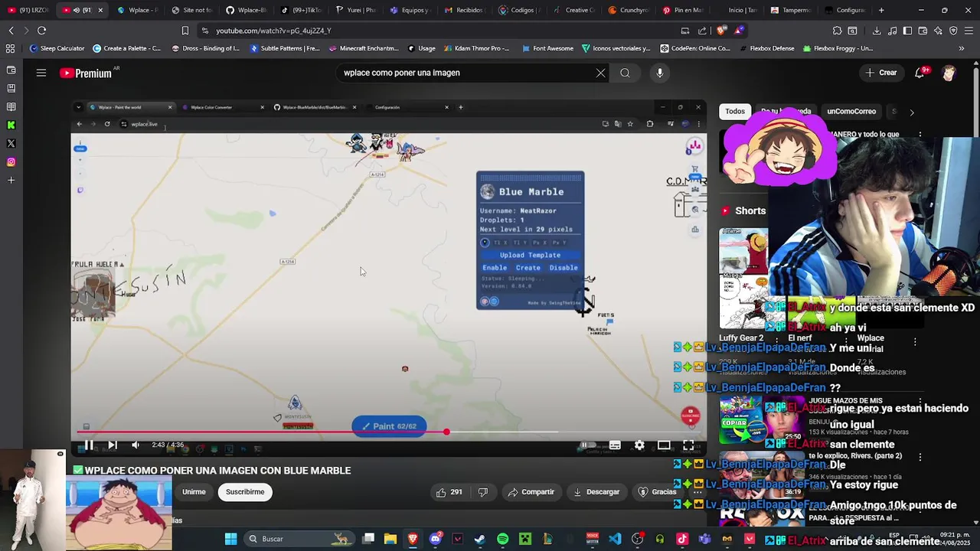Open browser downloads icon
The height and width of the screenshot is (551, 980).
[876, 31]
